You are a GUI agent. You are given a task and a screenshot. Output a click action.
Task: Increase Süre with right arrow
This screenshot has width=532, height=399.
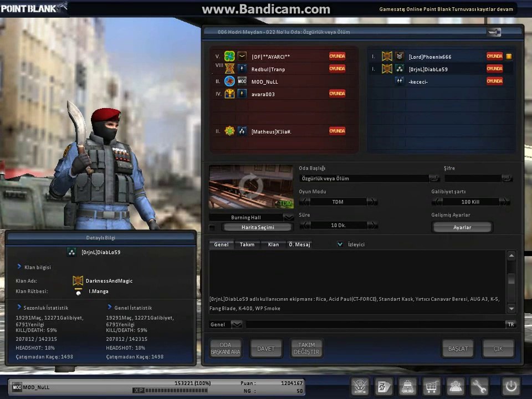pyautogui.click(x=372, y=226)
